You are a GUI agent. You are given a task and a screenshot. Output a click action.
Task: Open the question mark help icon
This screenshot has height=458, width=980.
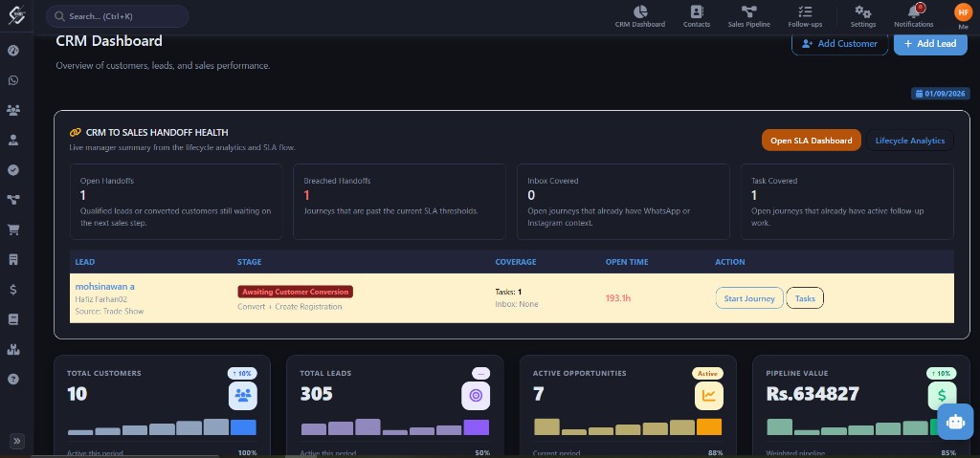[x=13, y=379]
